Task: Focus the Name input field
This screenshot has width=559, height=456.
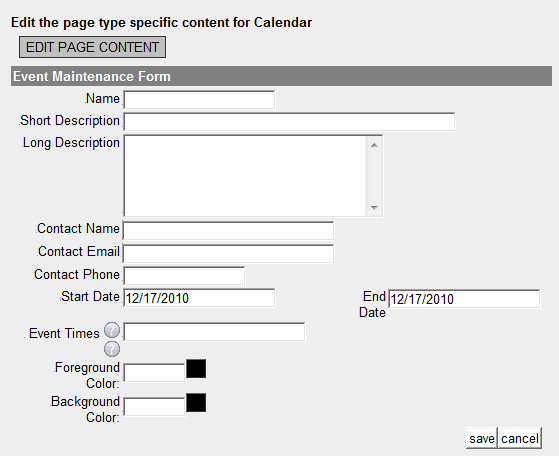Action: click(x=199, y=99)
